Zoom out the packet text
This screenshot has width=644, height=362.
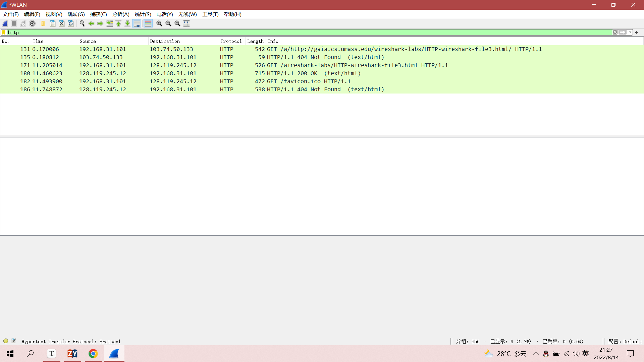pos(168,23)
